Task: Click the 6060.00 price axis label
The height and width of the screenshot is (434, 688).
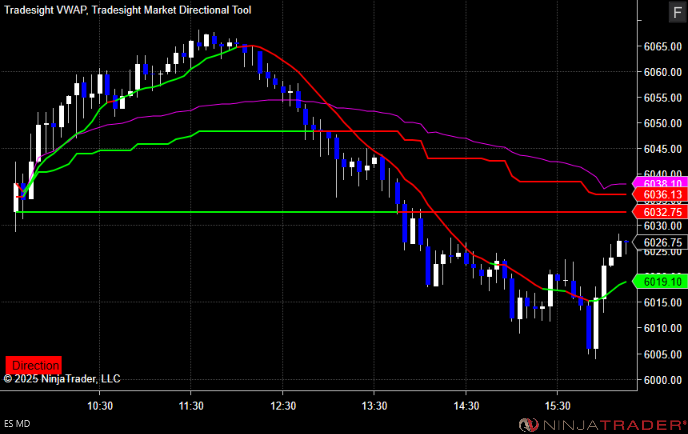Action: tap(663, 72)
